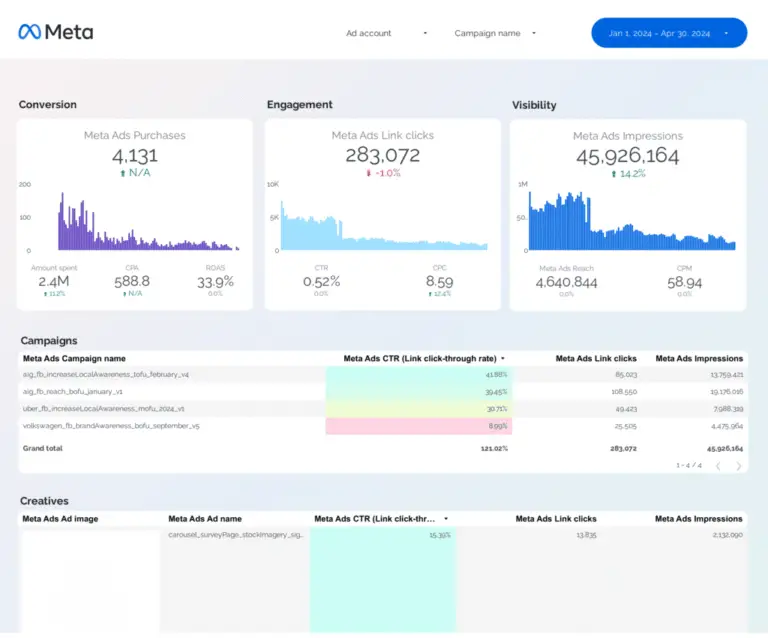Click the 85,023 link clicks cell
The width and height of the screenshot is (768, 638).
pyautogui.click(x=626, y=375)
